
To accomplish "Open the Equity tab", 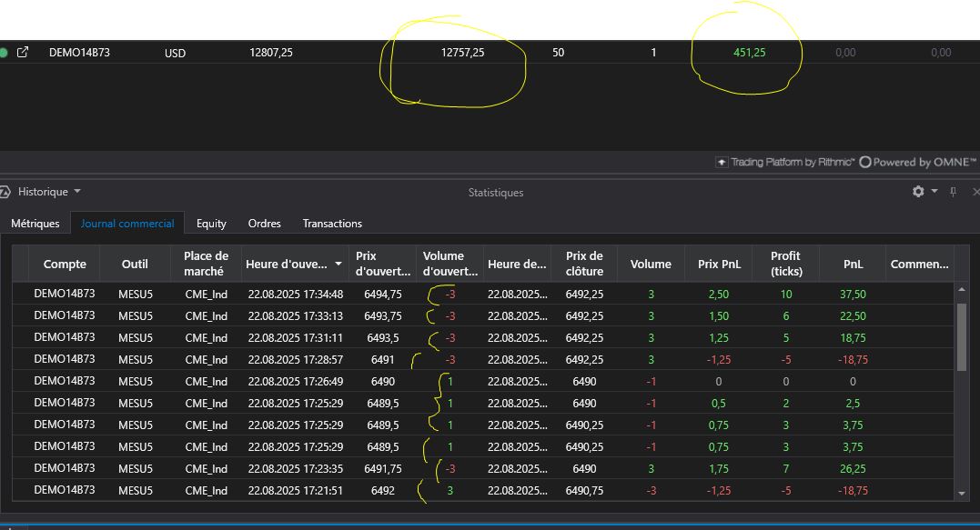I will click(x=211, y=224).
